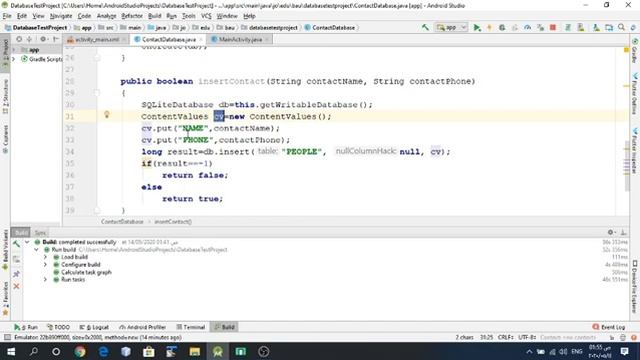
Task: Click CRLF line separator in status bar
Action: pyautogui.click(x=505, y=337)
